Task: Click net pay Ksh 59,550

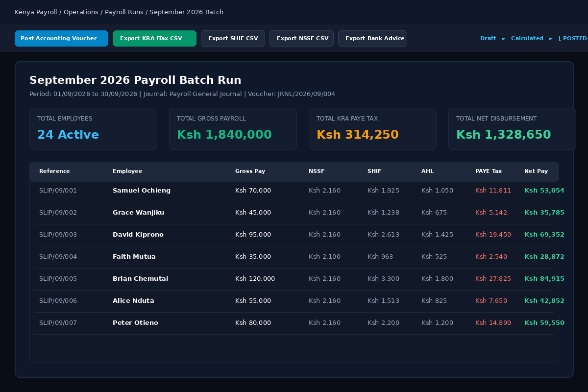Action: coord(544,323)
